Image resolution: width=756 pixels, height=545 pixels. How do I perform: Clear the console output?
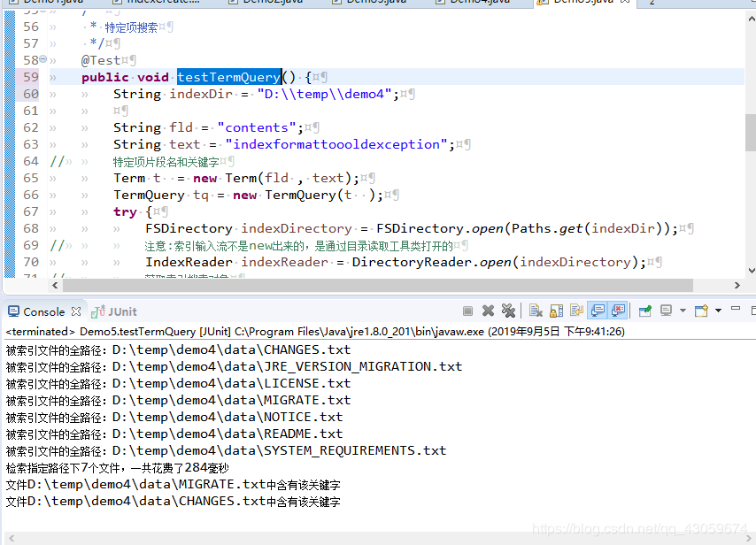coord(536,311)
